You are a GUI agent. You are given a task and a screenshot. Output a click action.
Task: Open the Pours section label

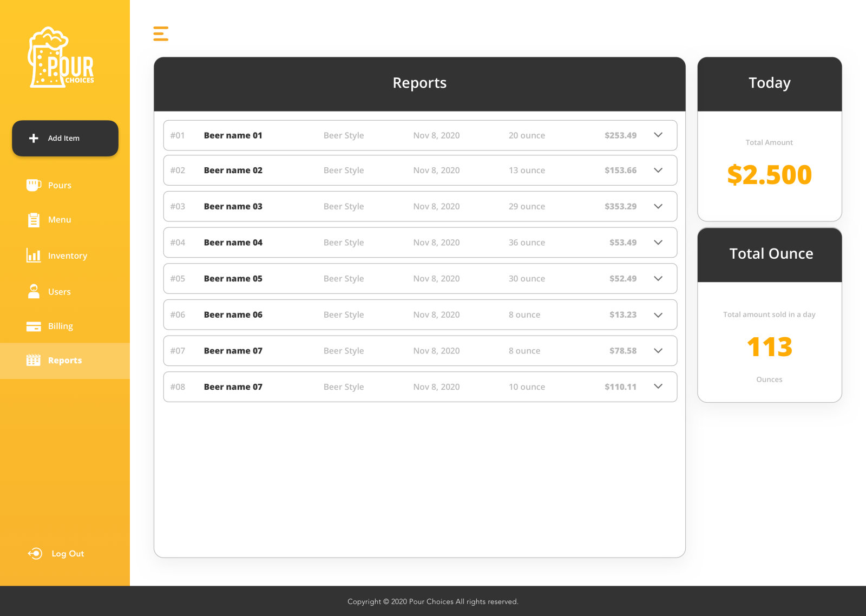pos(60,185)
